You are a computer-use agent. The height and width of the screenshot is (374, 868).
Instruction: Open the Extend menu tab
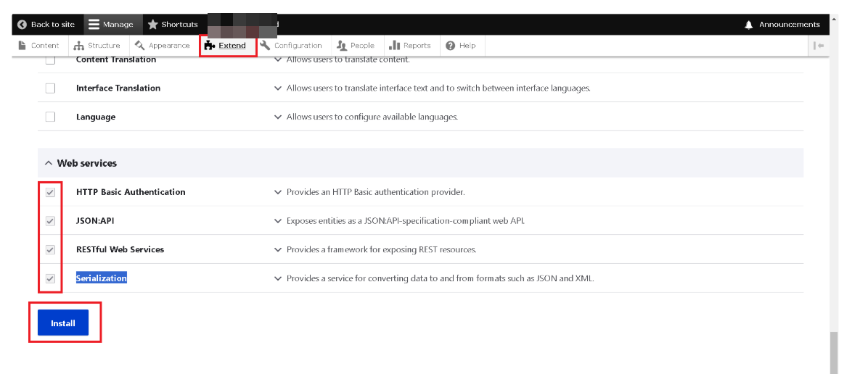(227, 46)
